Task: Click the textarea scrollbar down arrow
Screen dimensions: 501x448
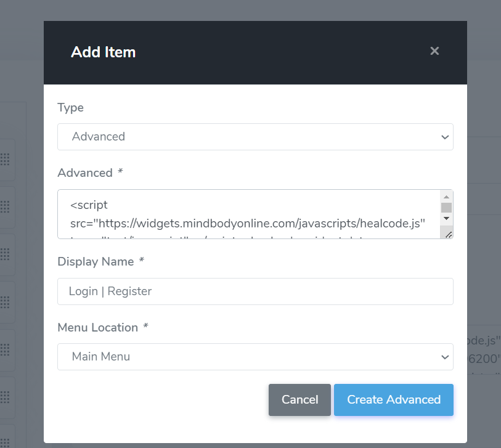Action: [x=446, y=219]
